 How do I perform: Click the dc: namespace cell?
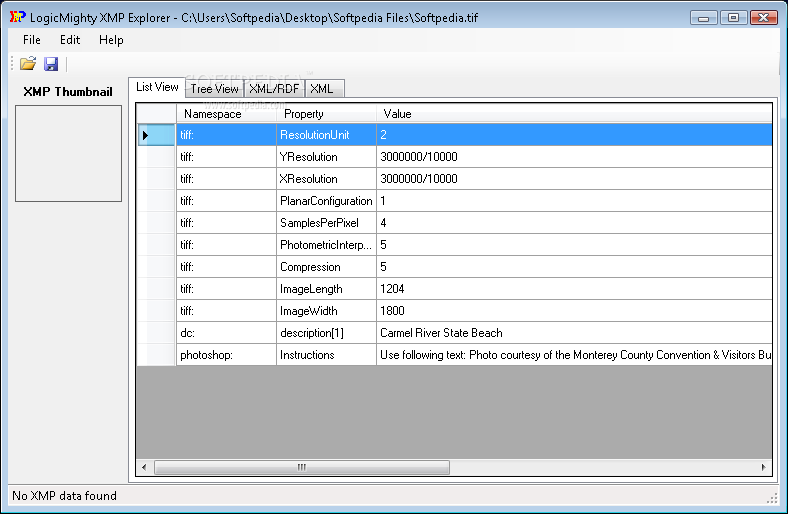point(226,333)
